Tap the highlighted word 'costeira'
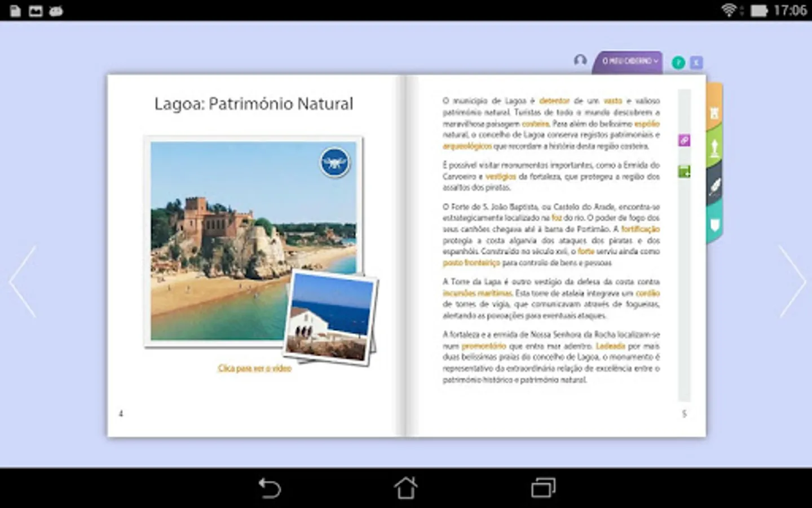The width and height of the screenshot is (812, 508). tap(535, 124)
